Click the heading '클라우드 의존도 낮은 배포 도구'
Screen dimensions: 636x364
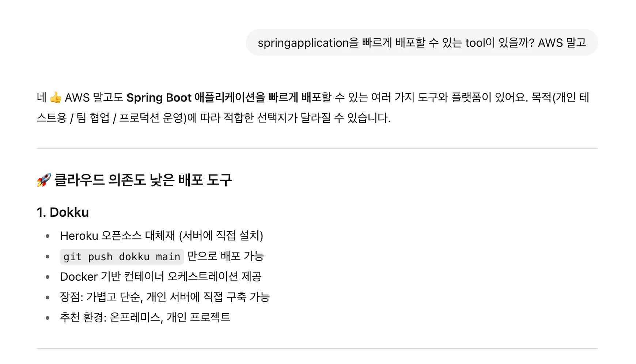(143, 180)
